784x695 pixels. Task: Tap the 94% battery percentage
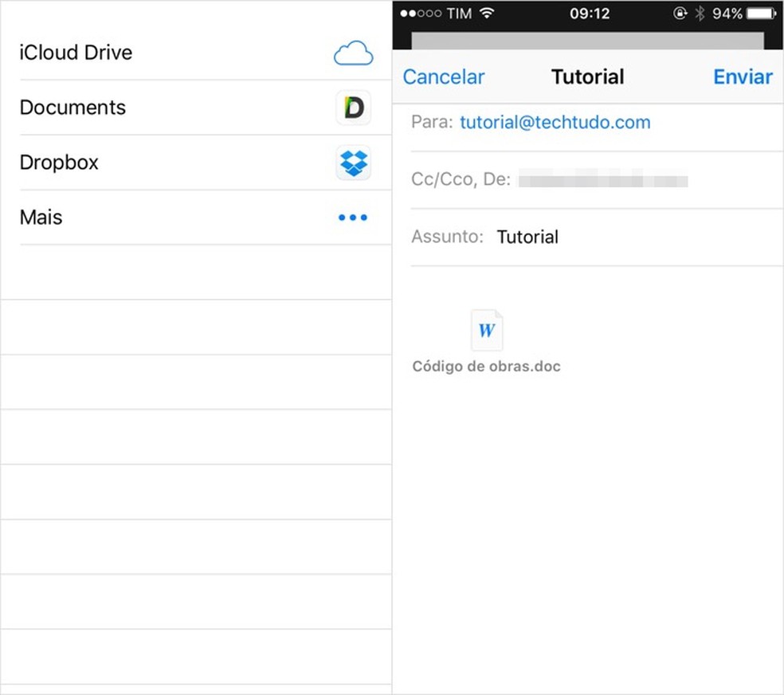[x=727, y=14]
